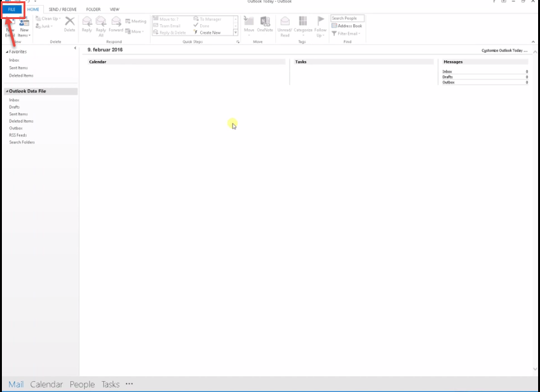Select Inbox under Favorites
Image resolution: width=540 pixels, height=392 pixels.
[x=14, y=60]
